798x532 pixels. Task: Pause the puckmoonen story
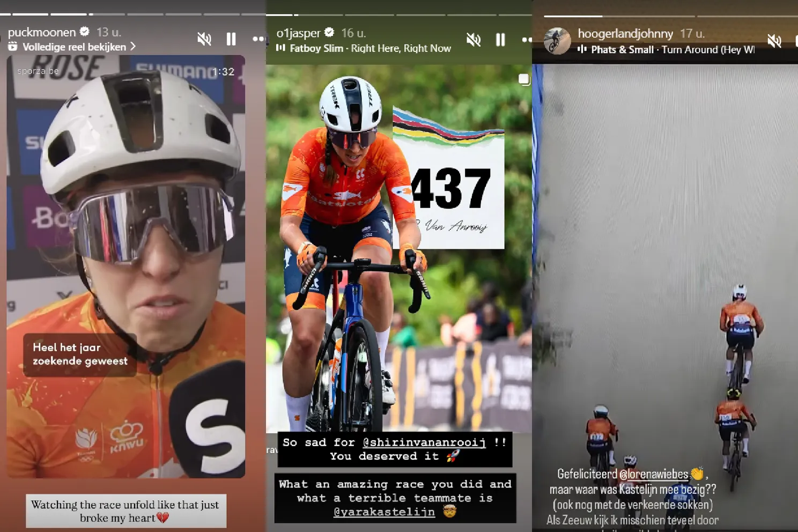pos(231,39)
